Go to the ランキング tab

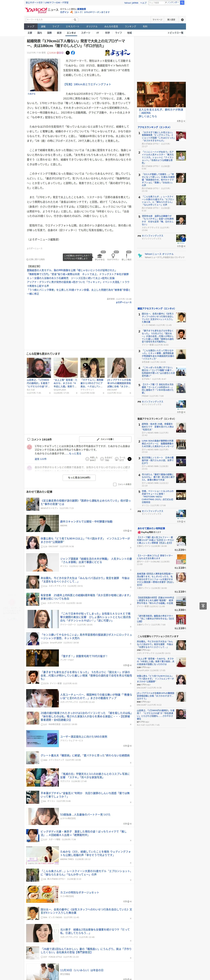(130, 27)
